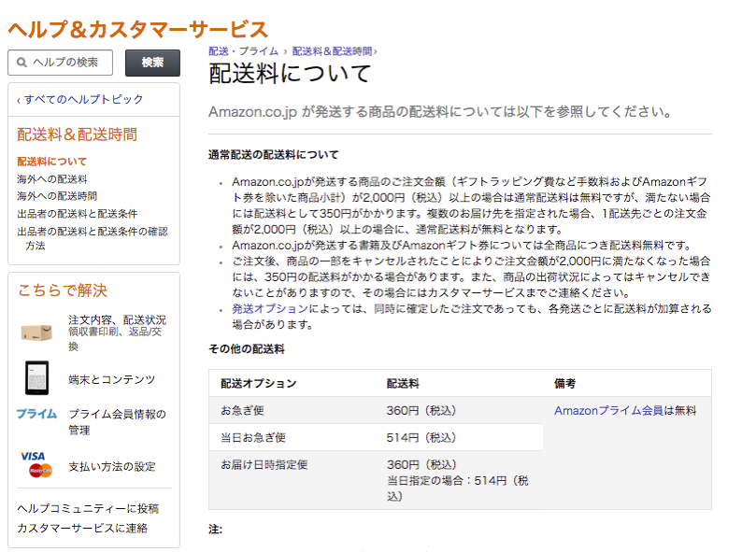756x552 pixels.
Task: Click the 備考 column header
Action: coord(564,383)
